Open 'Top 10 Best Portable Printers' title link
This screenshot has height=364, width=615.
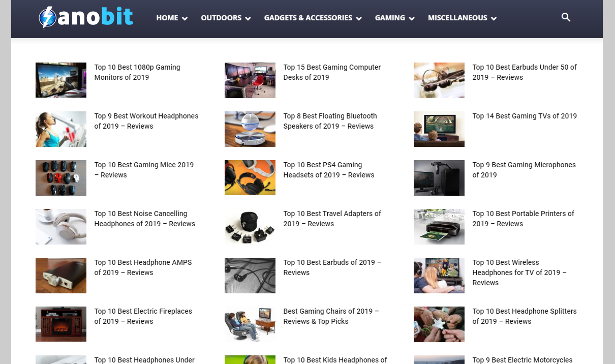tap(523, 219)
